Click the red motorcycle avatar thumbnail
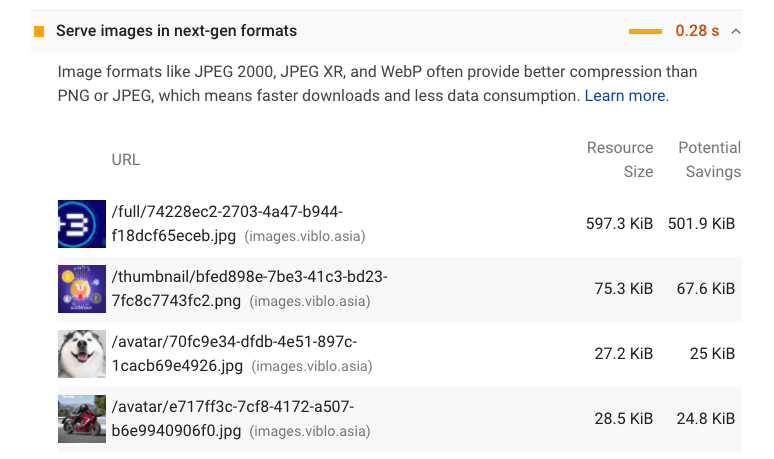Viewport: 774px width, 459px height. tap(82, 419)
